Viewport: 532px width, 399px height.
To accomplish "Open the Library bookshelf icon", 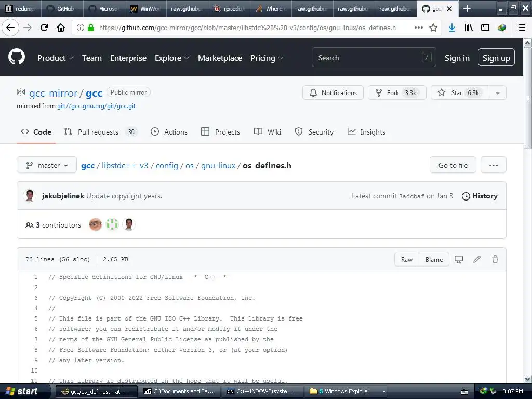I will point(469,28).
